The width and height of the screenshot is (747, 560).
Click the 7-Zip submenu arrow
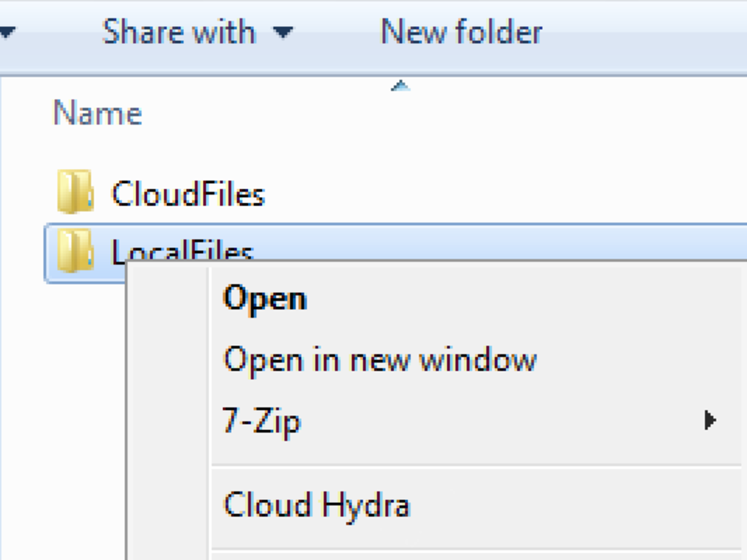(710, 421)
